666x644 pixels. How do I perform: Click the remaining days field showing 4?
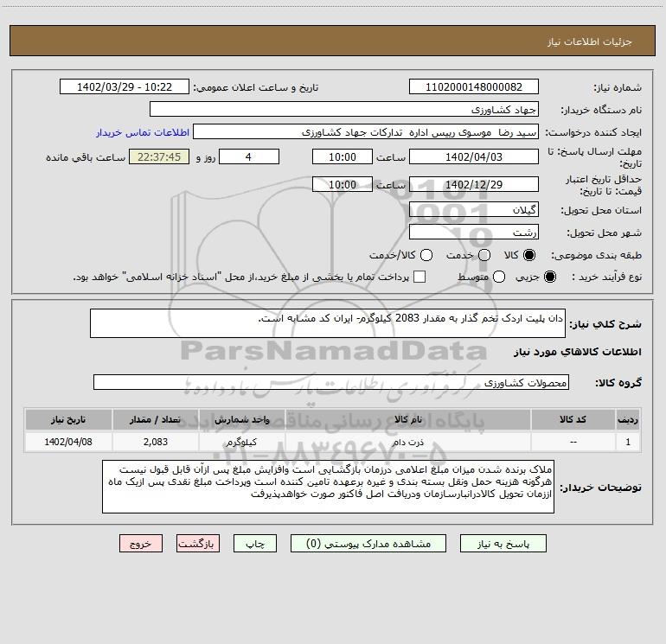(x=249, y=157)
